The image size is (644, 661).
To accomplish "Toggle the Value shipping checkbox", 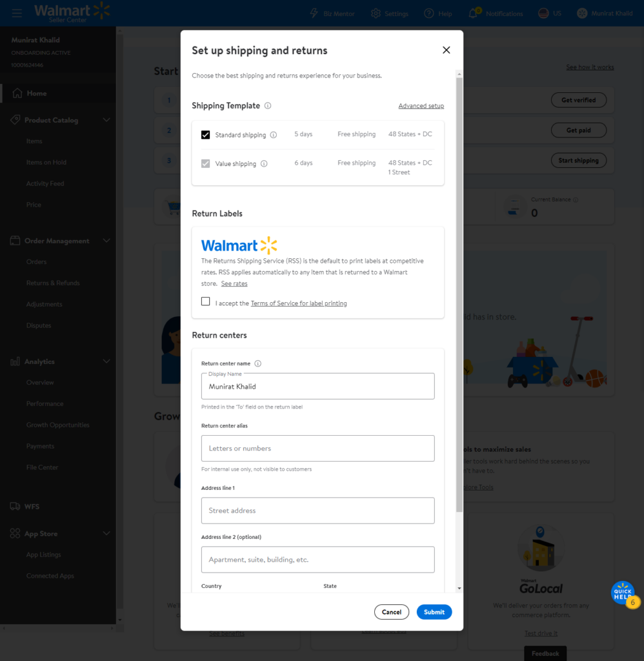I will (x=206, y=163).
